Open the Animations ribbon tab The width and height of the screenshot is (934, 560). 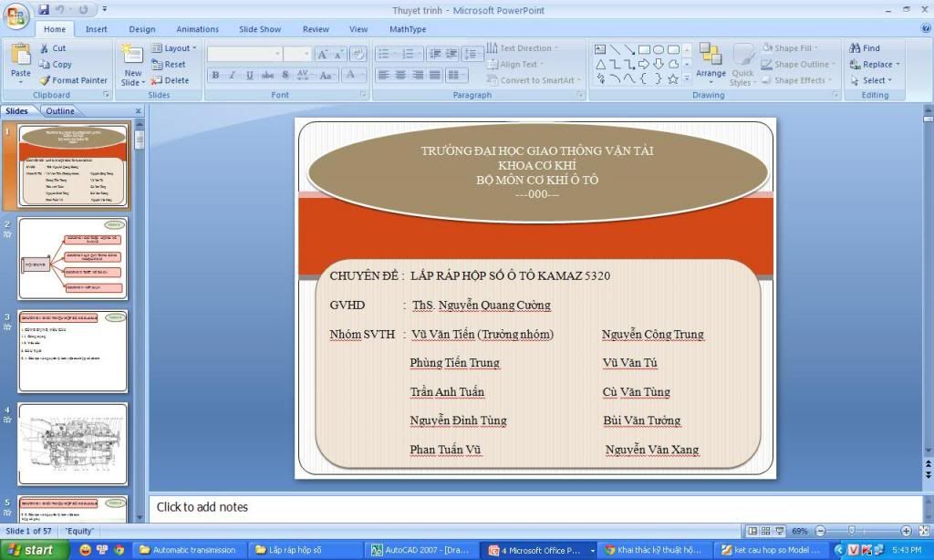coord(197,29)
